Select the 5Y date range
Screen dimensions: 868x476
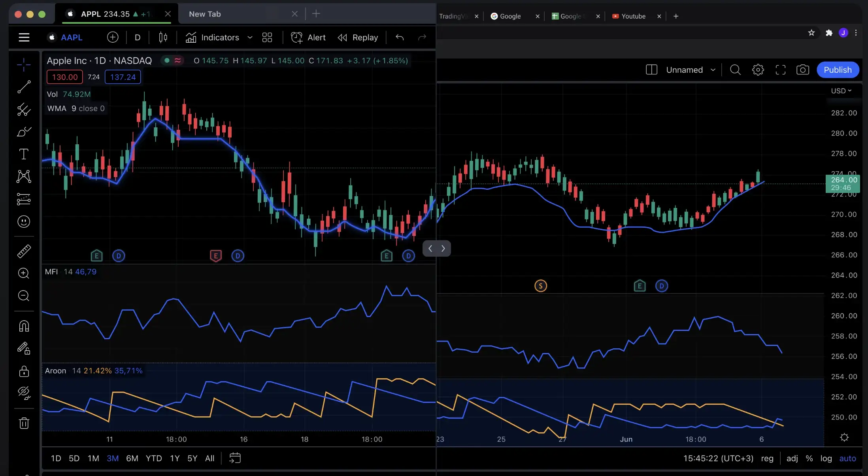coord(192,458)
